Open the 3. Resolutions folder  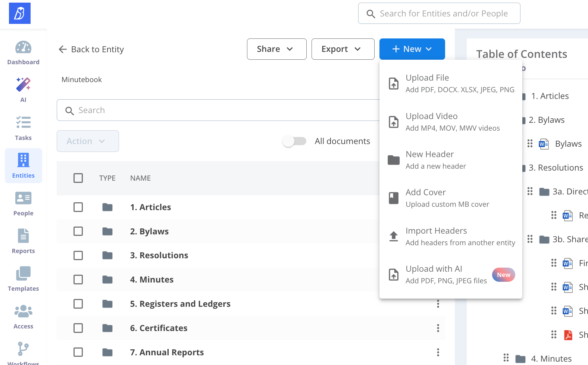pos(159,255)
